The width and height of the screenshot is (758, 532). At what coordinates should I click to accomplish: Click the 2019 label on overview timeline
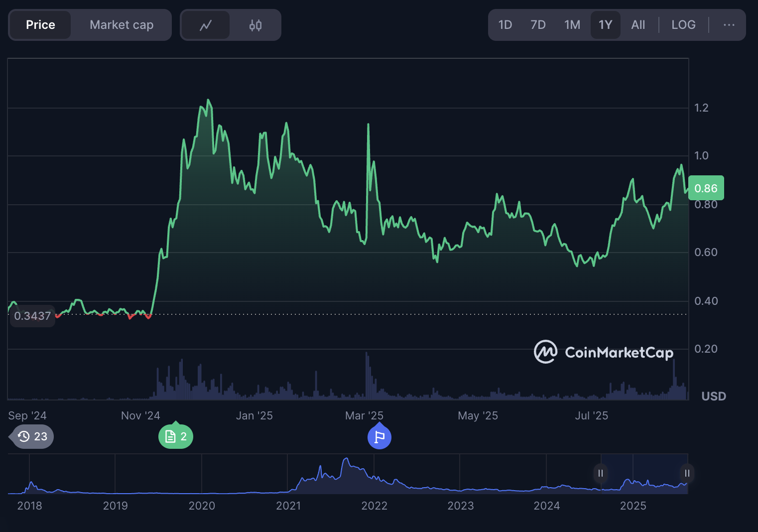coord(116,506)
